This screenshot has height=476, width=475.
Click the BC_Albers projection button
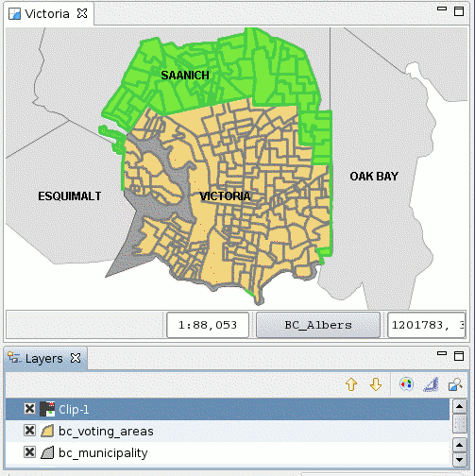click(318, 325)
